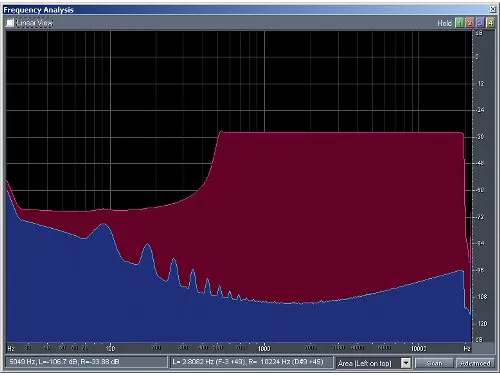Close the Frequency Analysis window
Image resolution: width=500 pixels, height=375 pixels.
click(493, 9)
